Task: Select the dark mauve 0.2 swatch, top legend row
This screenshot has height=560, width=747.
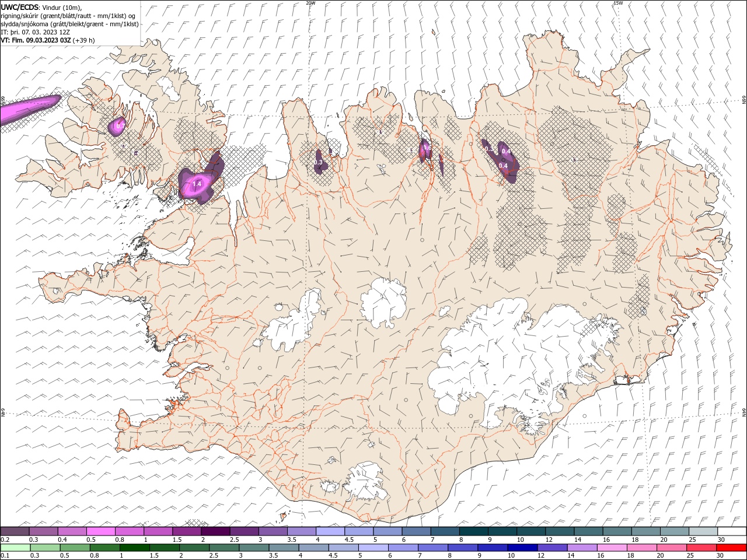Action: pos(15,531)
